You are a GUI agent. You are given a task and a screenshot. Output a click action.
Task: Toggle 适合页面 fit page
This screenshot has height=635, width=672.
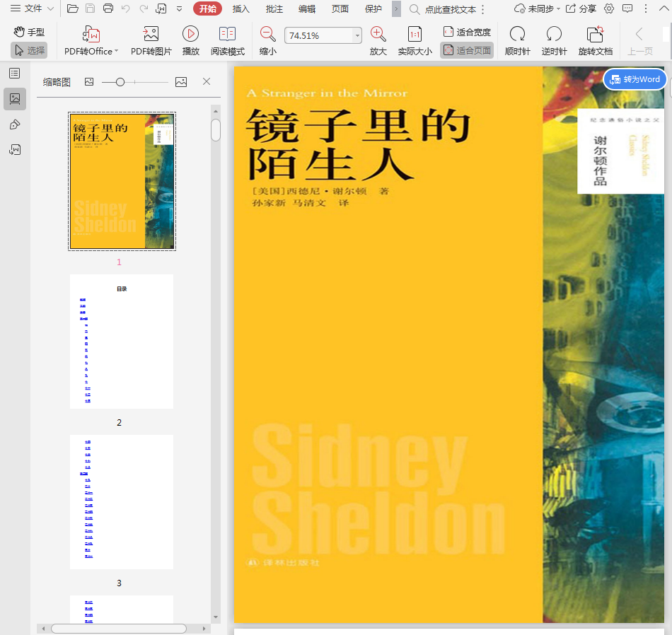467,51
